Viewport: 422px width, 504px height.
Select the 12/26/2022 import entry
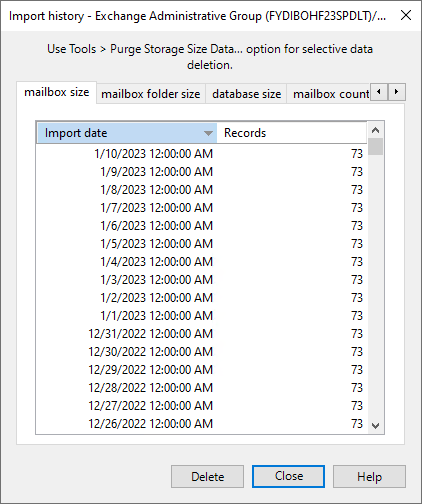(x=202, y=424)
